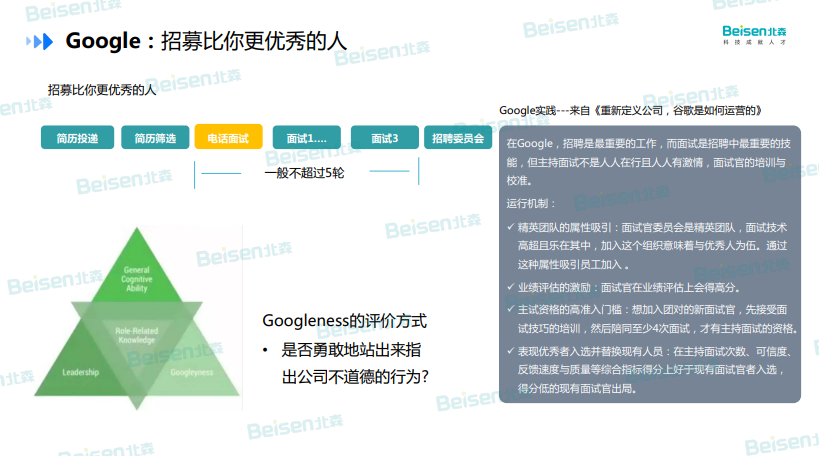Screen dimensions: 819x456
Task: Click the 面试3 step box
Action: 384,138
